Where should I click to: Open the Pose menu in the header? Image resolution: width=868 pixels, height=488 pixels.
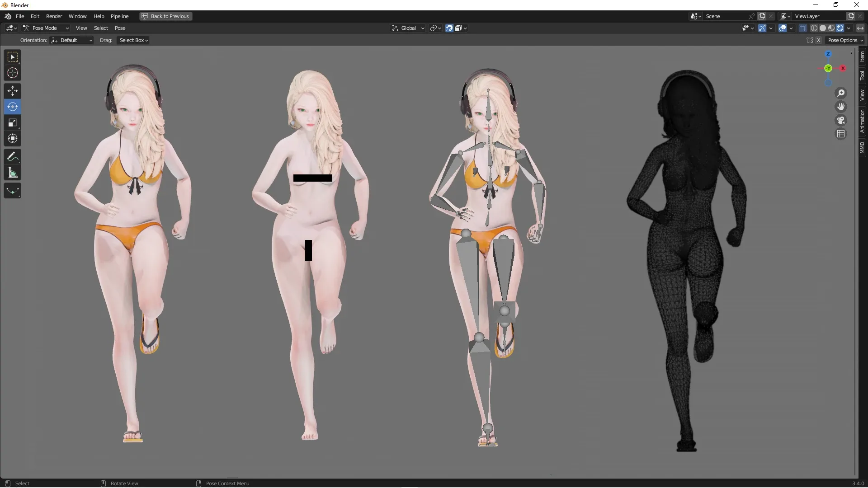(120, 28)
